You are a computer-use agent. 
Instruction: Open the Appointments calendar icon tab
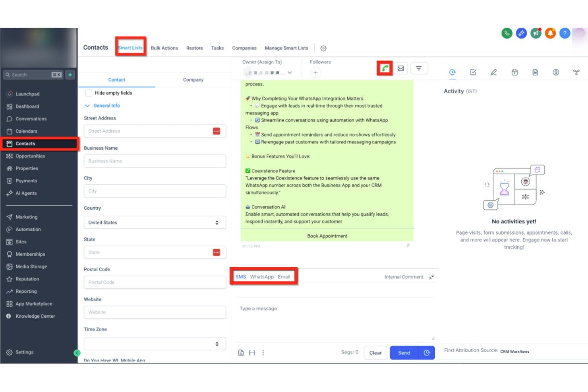click(x=514, y=72)
